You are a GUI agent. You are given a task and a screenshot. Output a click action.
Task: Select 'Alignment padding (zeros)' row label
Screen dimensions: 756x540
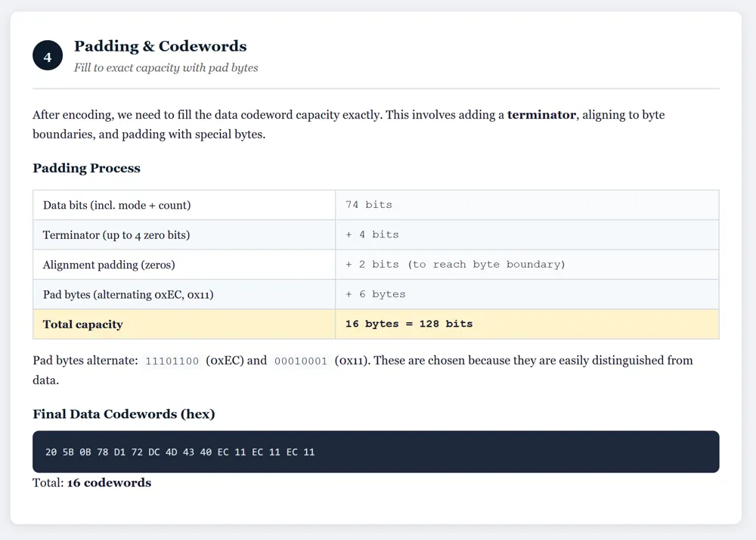(x=109, y=265)
